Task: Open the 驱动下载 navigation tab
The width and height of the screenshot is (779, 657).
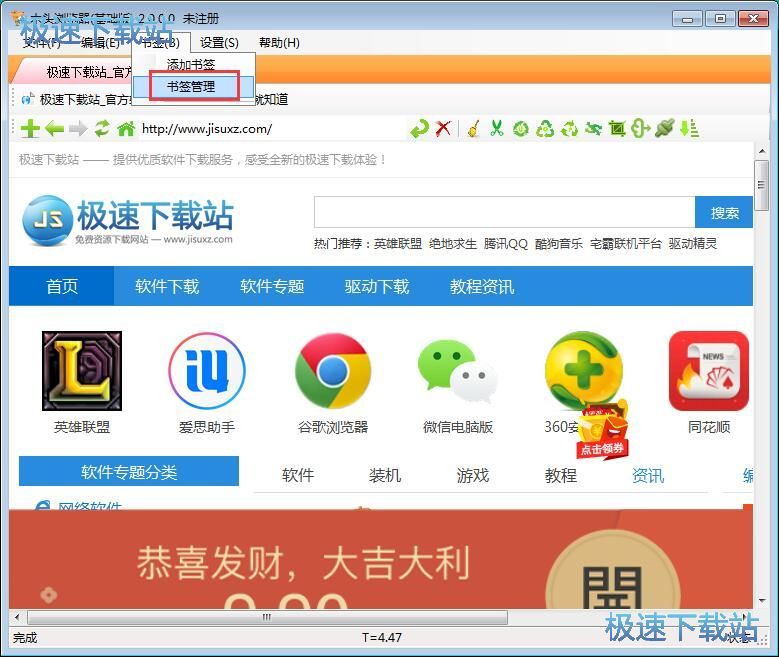Action: click(377, 286)
